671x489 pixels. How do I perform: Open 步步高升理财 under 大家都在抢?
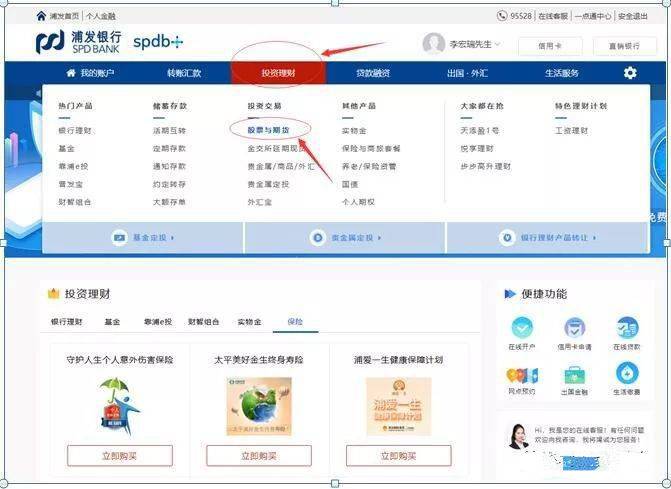tap(486, 166)
